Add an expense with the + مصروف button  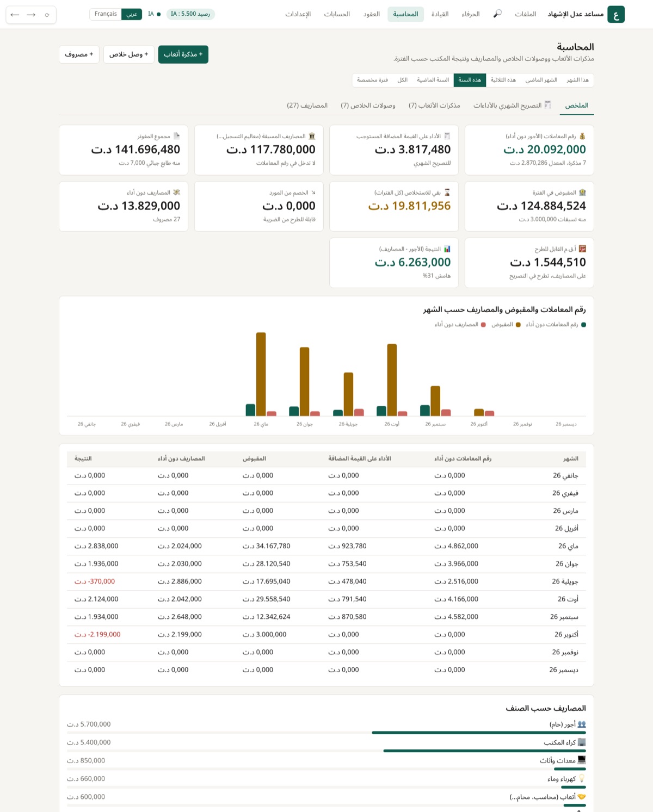(79, 54)
